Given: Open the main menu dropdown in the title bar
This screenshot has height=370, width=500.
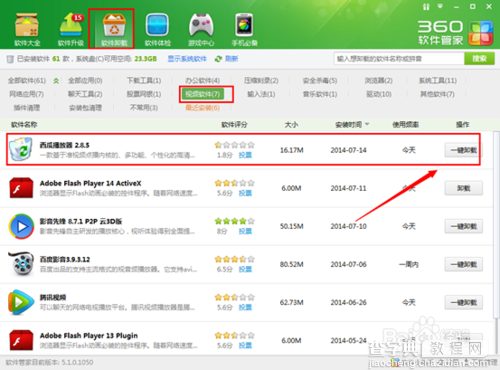Looking at the screenshot, I should pyautogui.click(x=441, y=6).
